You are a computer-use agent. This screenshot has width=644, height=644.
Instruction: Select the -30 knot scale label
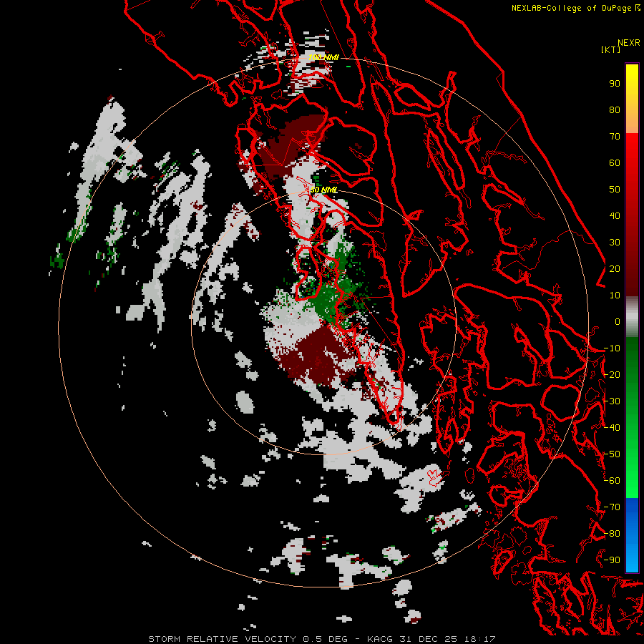pyautogui.click(x=612, y=401)
